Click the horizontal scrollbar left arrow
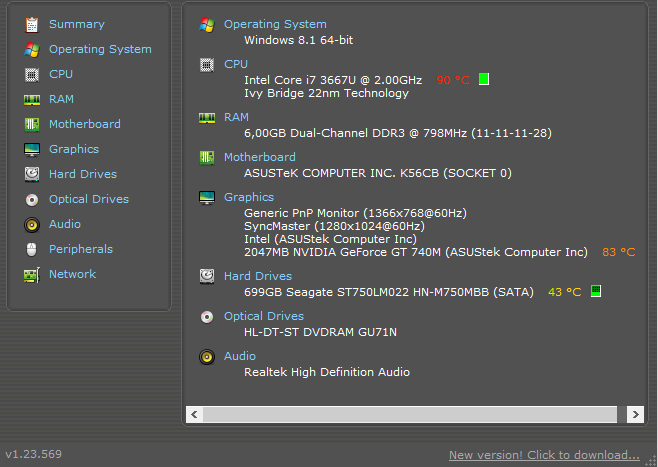The width and height of the screenshot is (658, 467). (x=194, y=415)
